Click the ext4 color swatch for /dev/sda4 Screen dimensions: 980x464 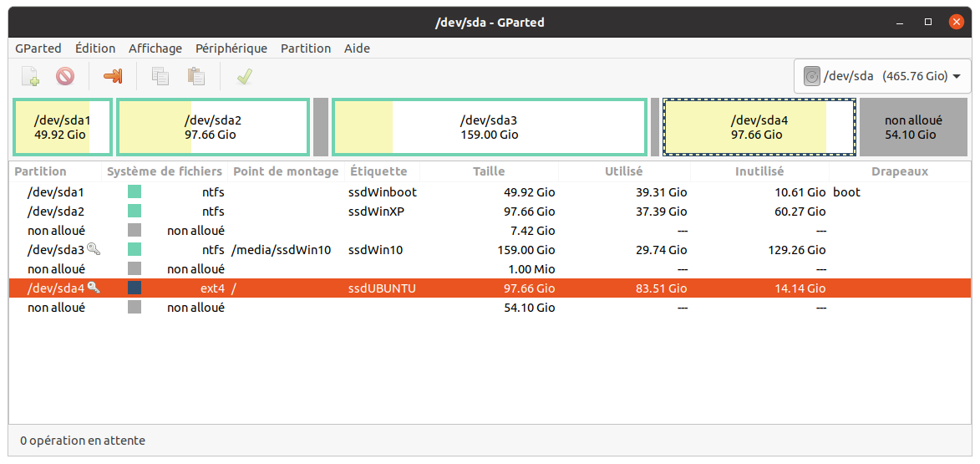click(135, 288)
